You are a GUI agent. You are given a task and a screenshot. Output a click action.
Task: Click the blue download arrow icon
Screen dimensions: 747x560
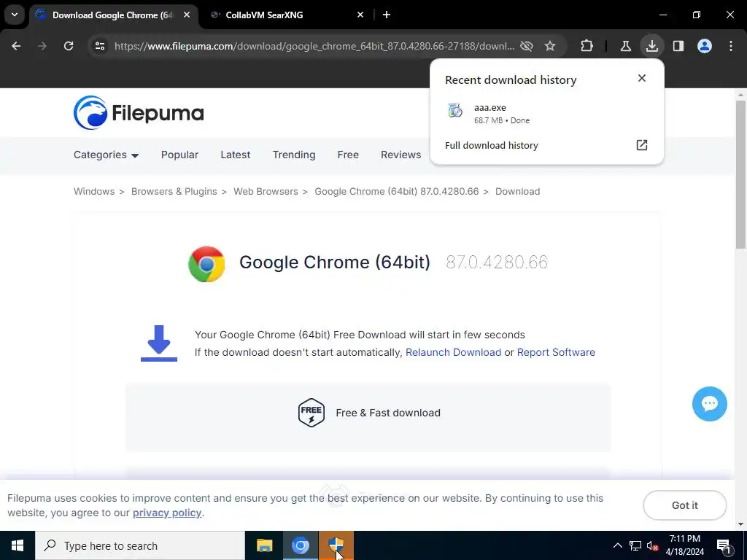click(x=158, y=343)
